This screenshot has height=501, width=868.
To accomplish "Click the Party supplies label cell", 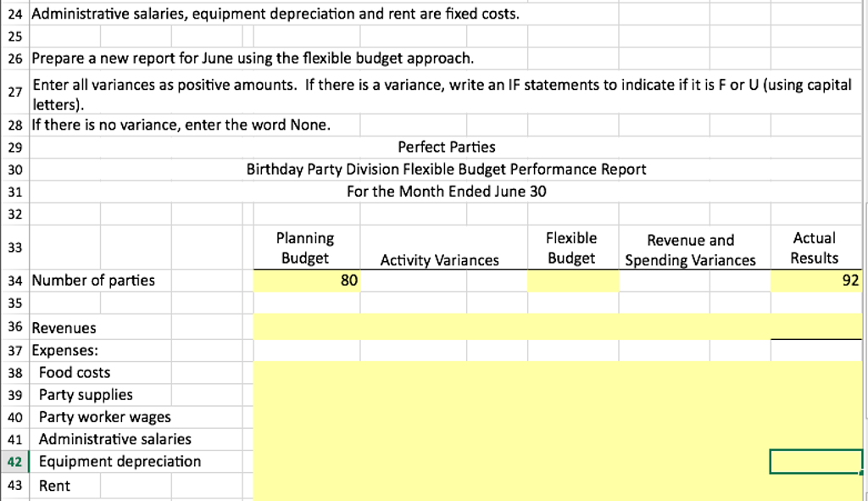I will (x=85, y=394).
